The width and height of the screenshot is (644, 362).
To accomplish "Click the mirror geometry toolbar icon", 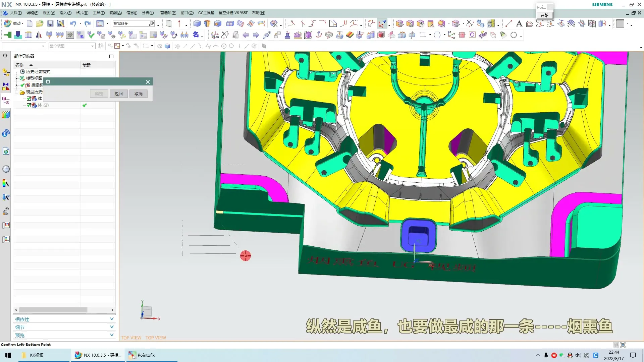I will (39, 35).
